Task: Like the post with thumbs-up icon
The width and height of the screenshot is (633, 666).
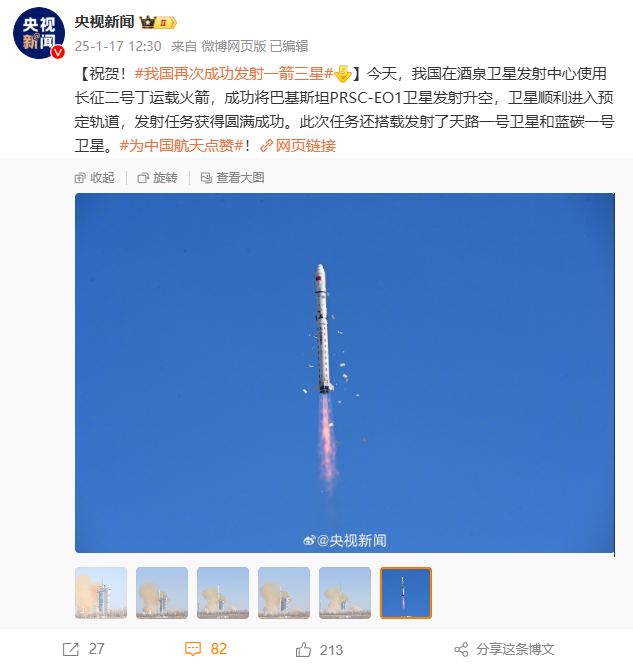Action: (x=303, y=649)
